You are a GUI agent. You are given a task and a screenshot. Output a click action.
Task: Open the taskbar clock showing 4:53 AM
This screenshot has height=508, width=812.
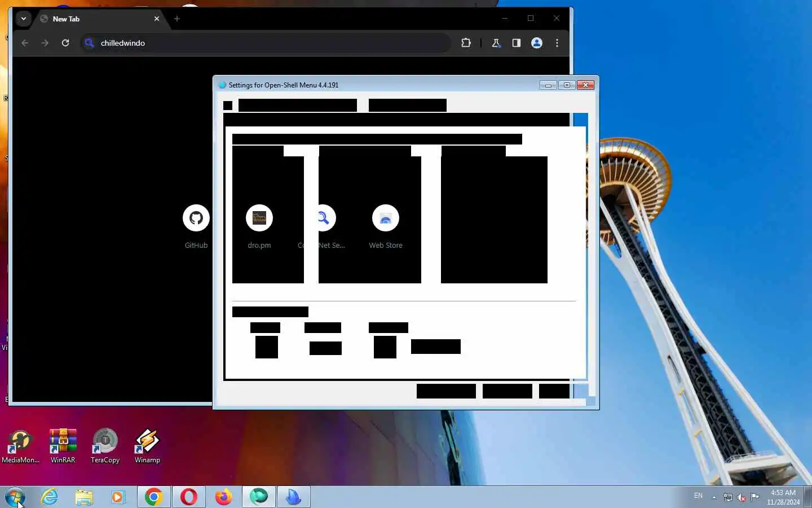pos(783,497)
